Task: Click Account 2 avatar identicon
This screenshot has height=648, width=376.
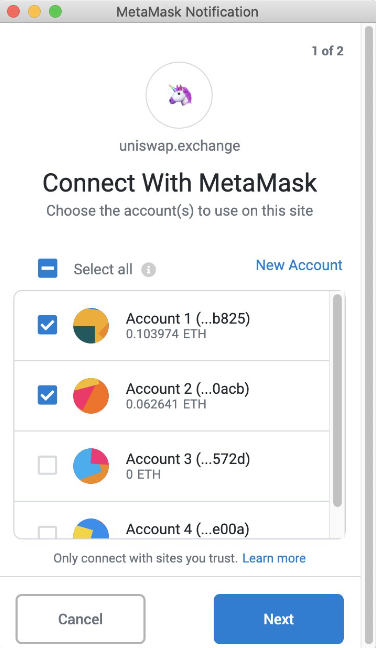Action: (91, 396)
